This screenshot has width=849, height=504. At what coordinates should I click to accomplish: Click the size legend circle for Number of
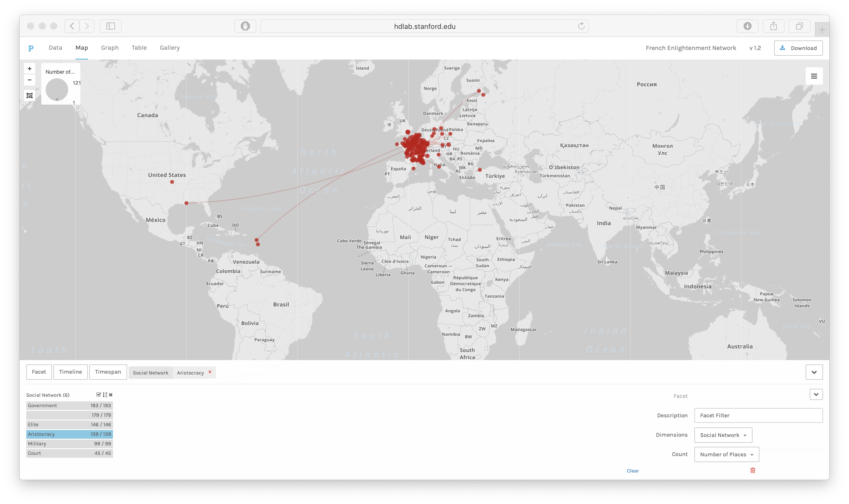coord(57,90)
